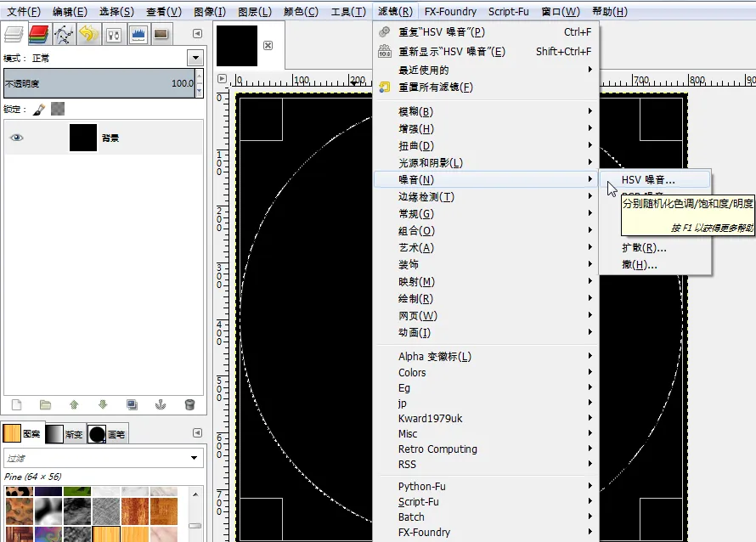Anchor the floating layer

tap(161, 404)
